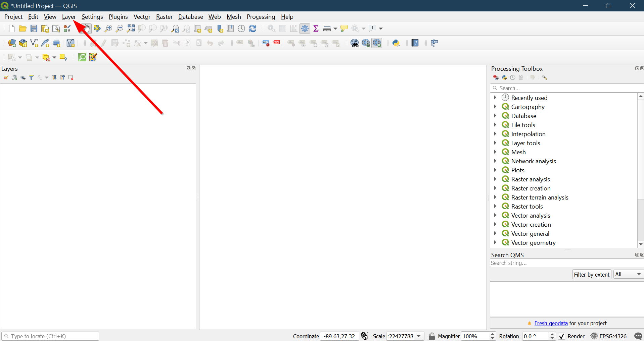The width and height of the screenshot is (644, 341).
Task: Toggle the Render checkbox
Action: click(x=561, y=336)
